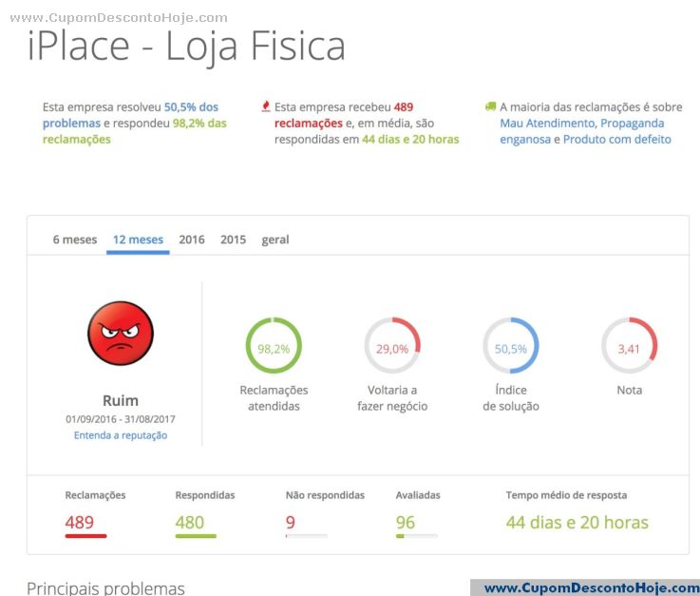Screen dimensions: 700x596
Task: Click the Nota caption
Action: 629,390
